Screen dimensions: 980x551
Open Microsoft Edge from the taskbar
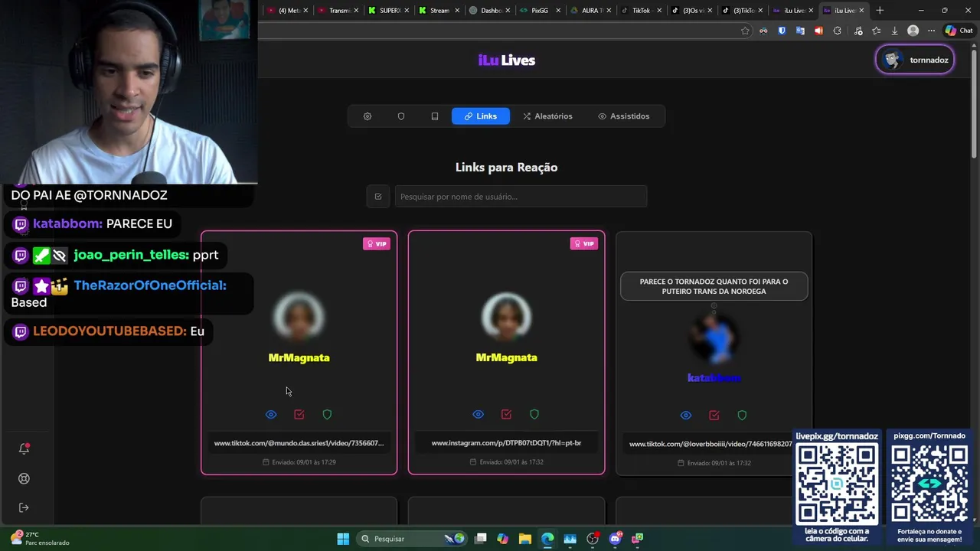click(547, 539)
